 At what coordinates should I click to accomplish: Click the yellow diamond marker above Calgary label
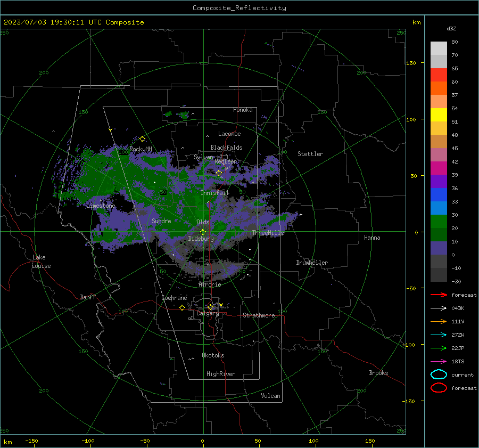(x=210, y=307)
